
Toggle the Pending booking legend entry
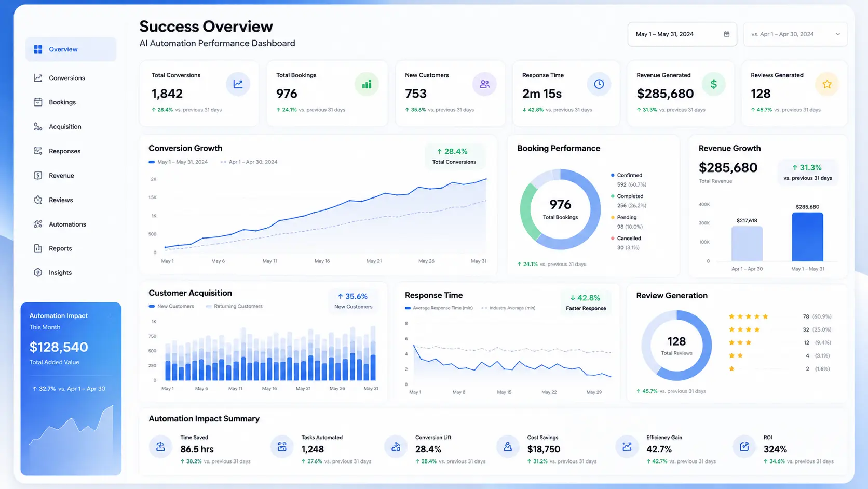click(627, 222)
